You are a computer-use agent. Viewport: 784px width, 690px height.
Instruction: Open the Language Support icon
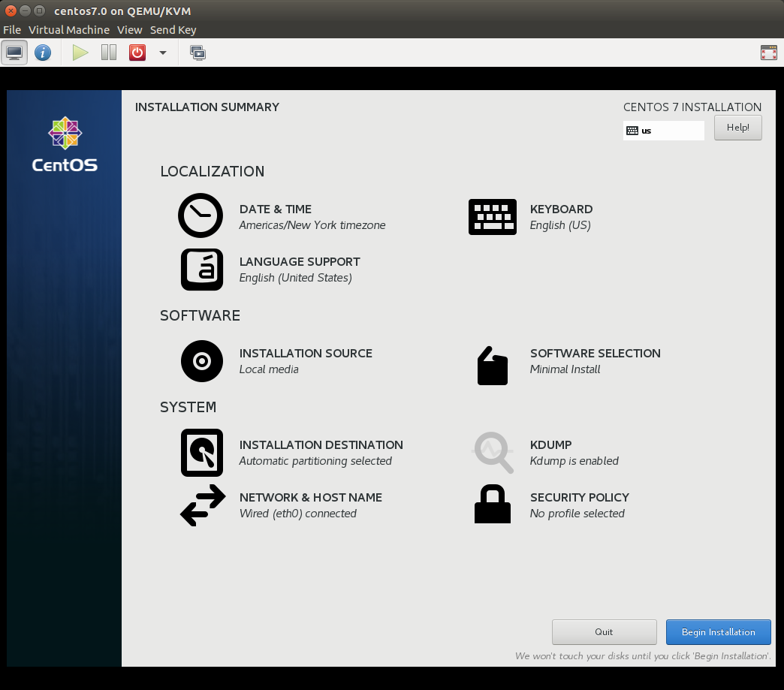[201, 270]
